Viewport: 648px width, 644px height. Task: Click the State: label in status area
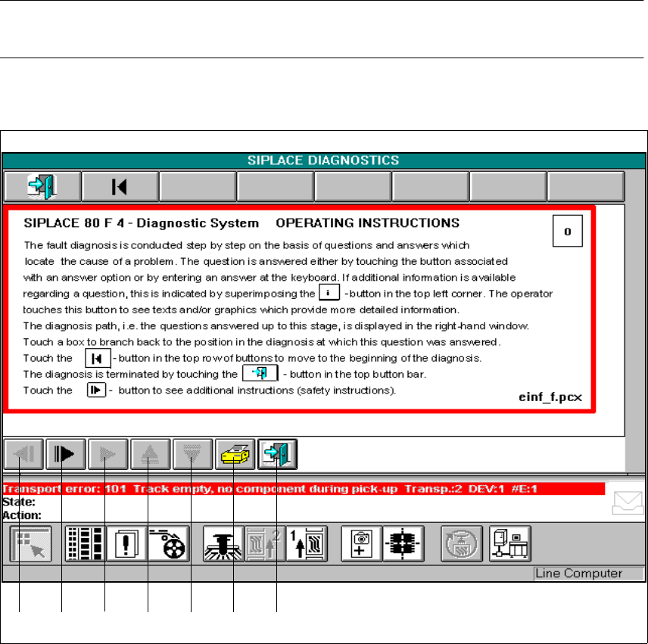(x=19, y=502)
